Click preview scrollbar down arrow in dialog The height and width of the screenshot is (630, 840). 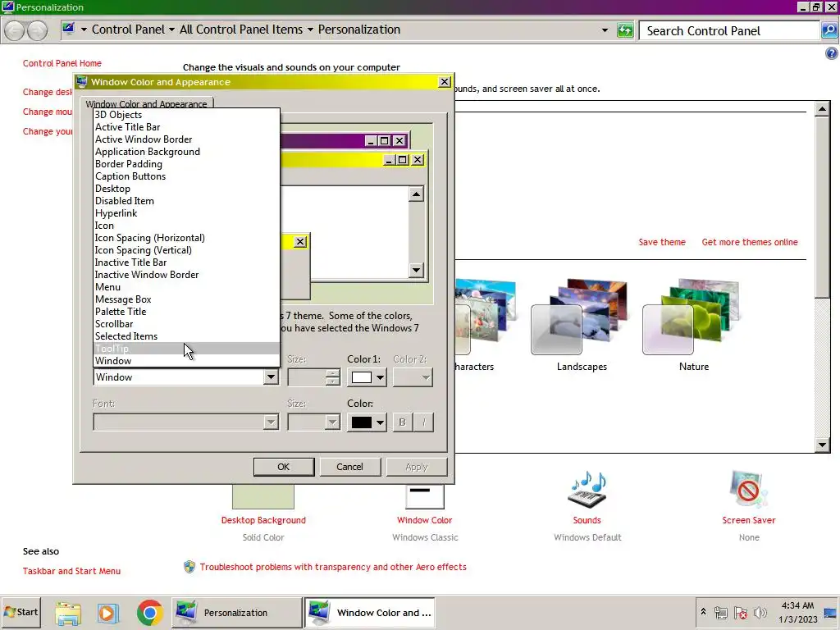click(416, 269)
